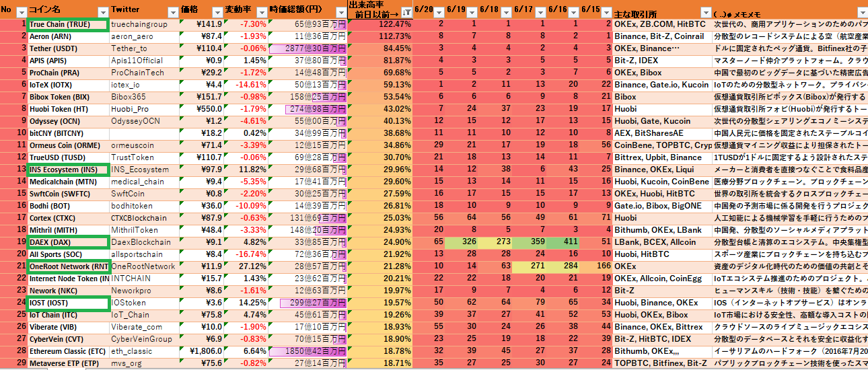Screen dimensions: 868x370
Task: Click the DAEX (DAX) coin name cell
Action: [67, 242]
